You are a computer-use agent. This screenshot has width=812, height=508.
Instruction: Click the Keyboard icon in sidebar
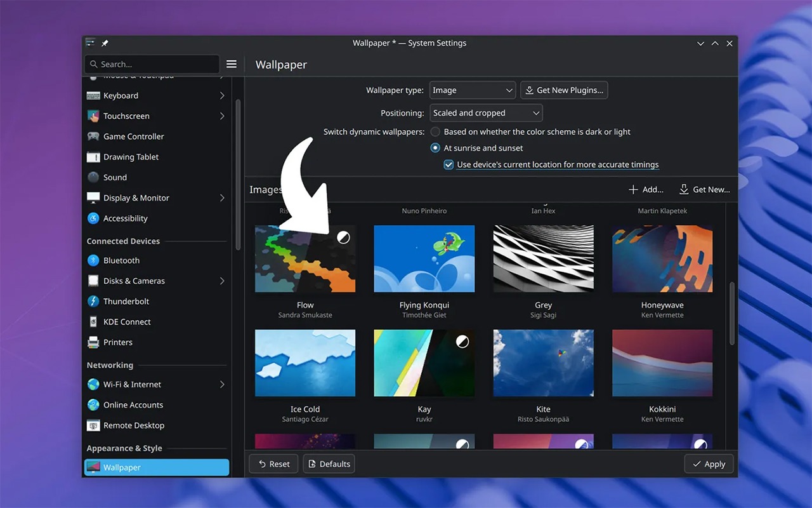(93, 96)
